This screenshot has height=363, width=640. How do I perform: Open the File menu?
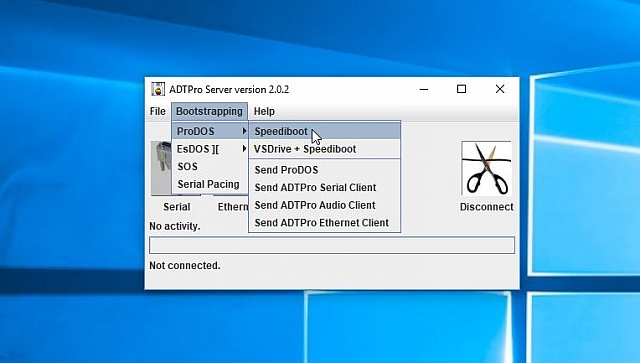click(x=158, y=111)
